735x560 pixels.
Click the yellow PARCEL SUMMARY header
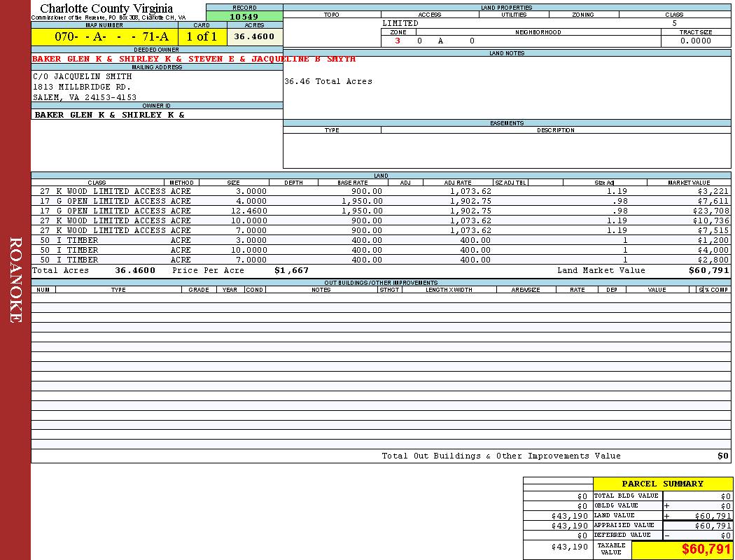662,484
